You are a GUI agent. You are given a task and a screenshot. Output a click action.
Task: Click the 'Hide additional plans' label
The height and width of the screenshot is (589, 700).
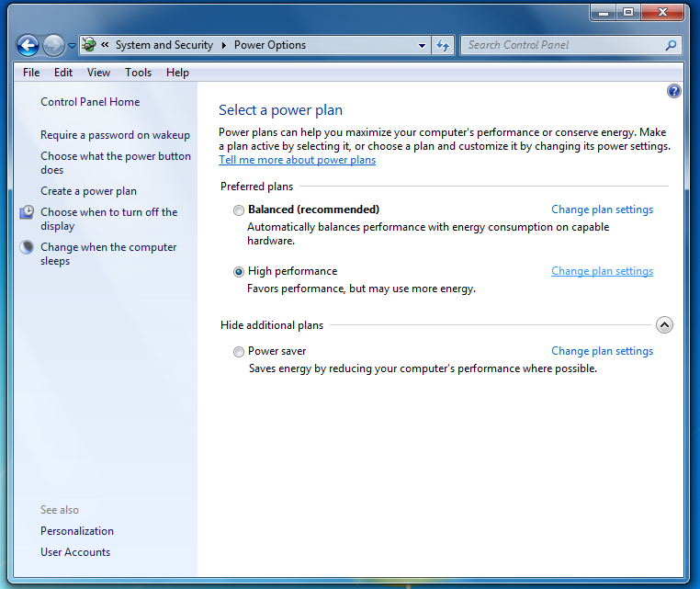pos(272,325)
